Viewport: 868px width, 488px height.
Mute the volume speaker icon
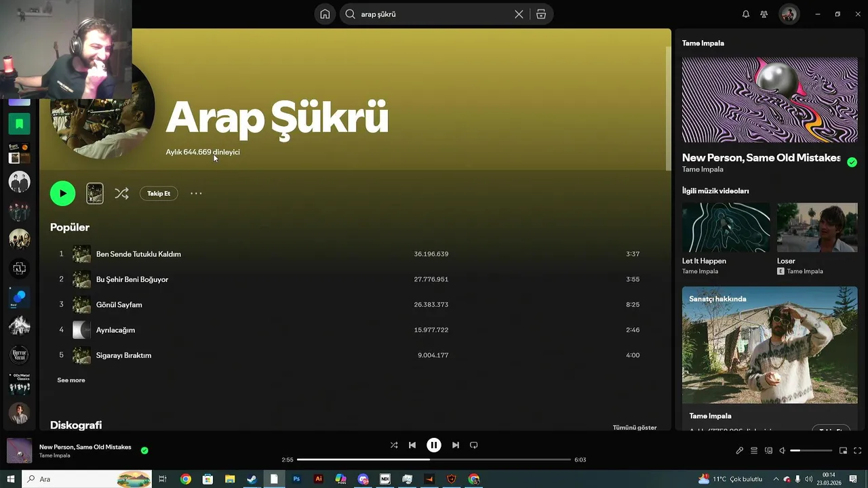782,451
